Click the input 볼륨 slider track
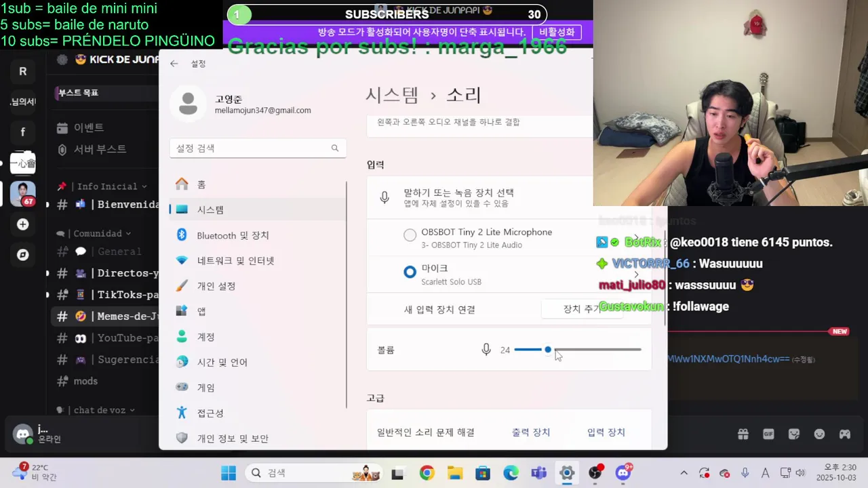The height and width of the screenshot is (488, 868). [577, 350]
